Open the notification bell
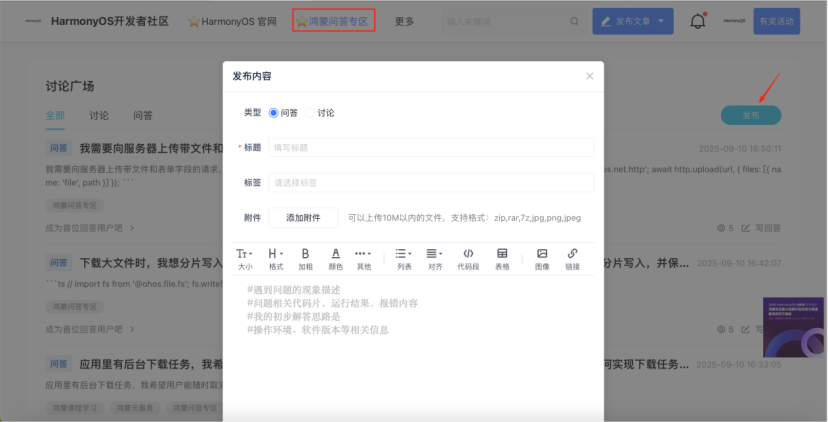This screenshot has height=422, width=828. [x=698, y=21]
